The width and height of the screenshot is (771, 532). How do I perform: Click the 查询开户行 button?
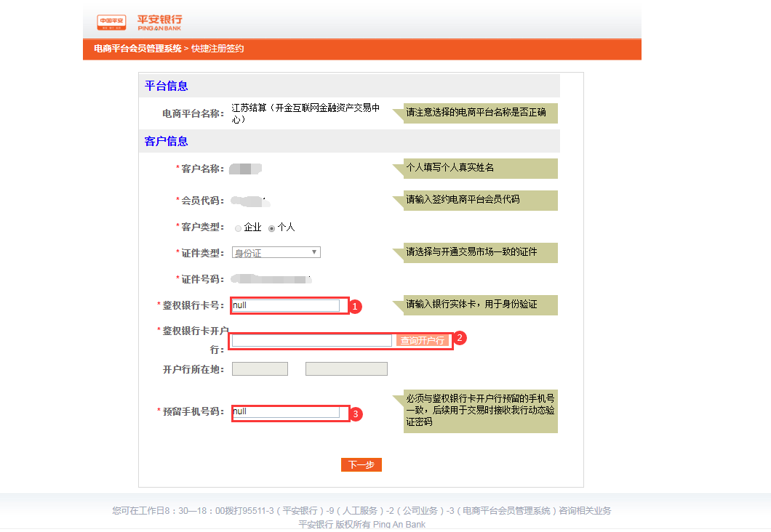click(x=423, y=340)
